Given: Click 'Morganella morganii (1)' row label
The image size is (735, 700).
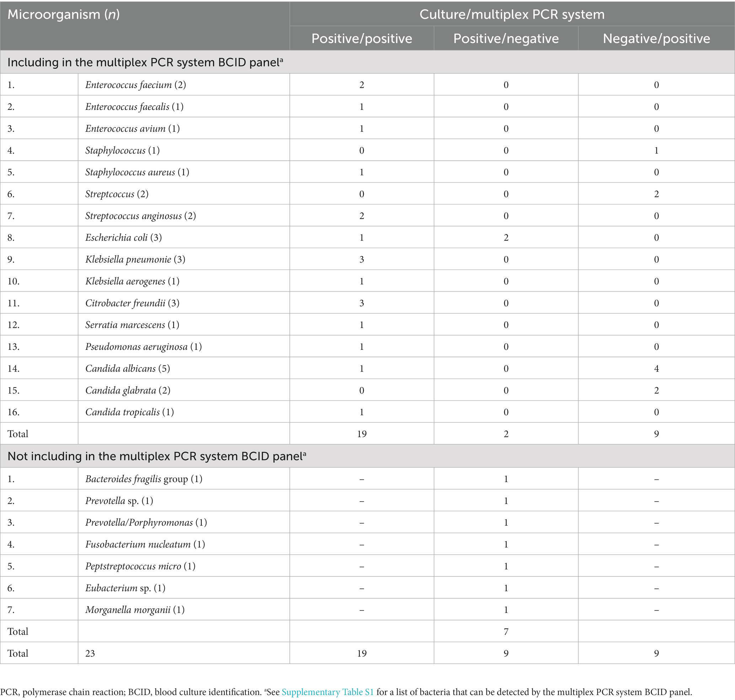Looking at the screenshot, I should click(x=135, y=610).
